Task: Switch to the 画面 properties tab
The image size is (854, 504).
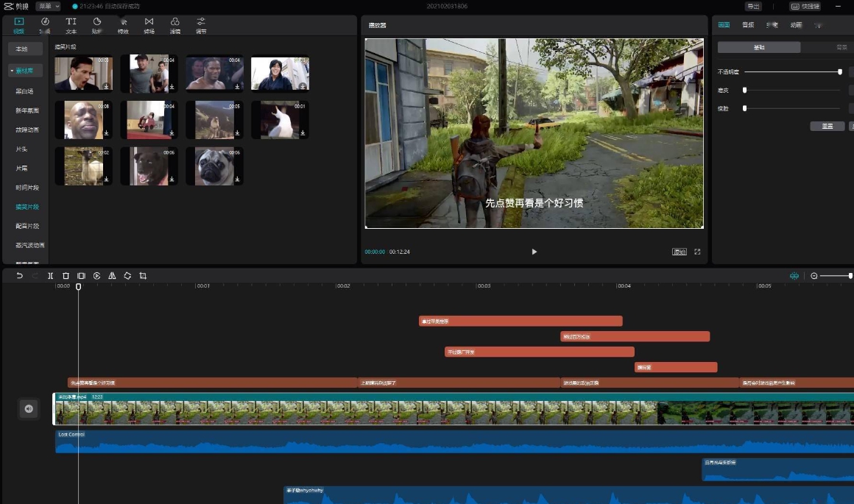Action: tap(724, 25)
